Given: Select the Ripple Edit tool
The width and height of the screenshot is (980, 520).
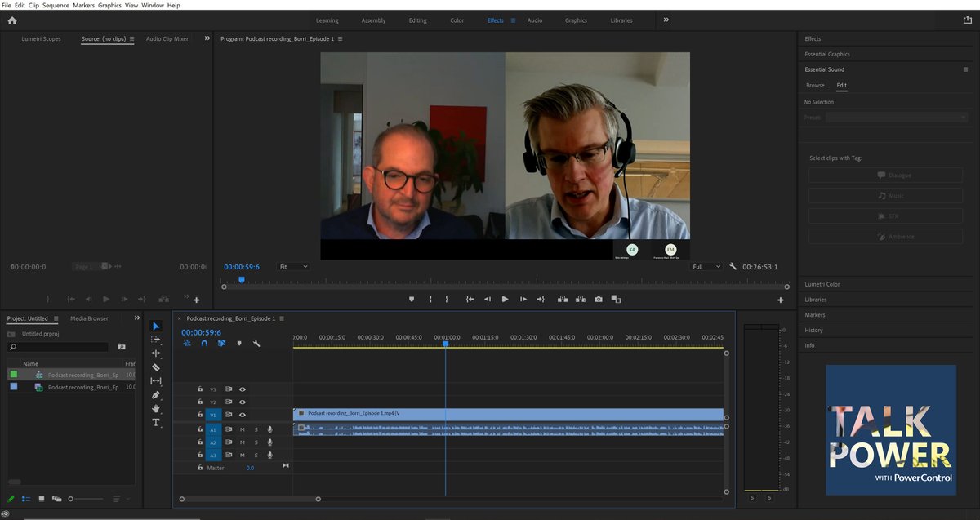Looking at the screenshot, I should point(156,353).
